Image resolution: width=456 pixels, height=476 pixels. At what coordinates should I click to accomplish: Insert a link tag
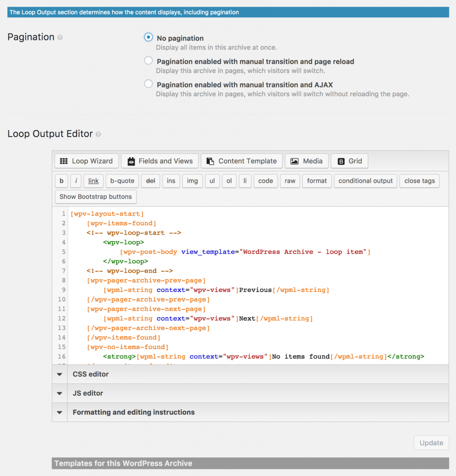coord(93,181)
